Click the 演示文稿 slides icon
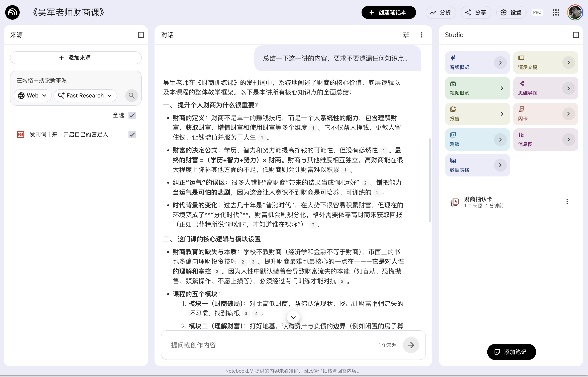 tap(521, 58)
